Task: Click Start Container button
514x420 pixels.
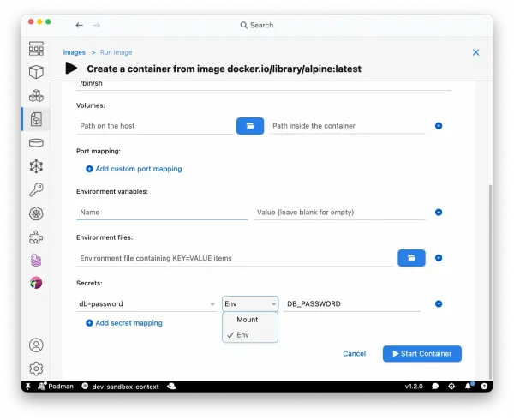Action: click(x=422, y=354)
